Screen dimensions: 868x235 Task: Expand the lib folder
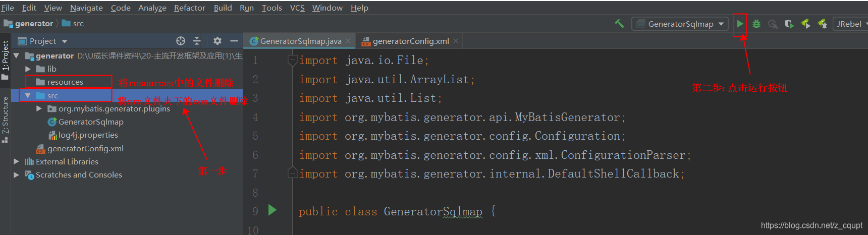[28, 69]
